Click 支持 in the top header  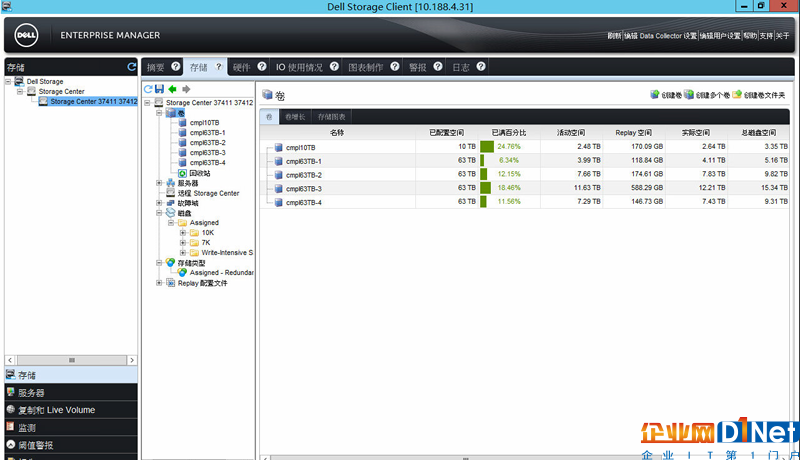(766, 36)
